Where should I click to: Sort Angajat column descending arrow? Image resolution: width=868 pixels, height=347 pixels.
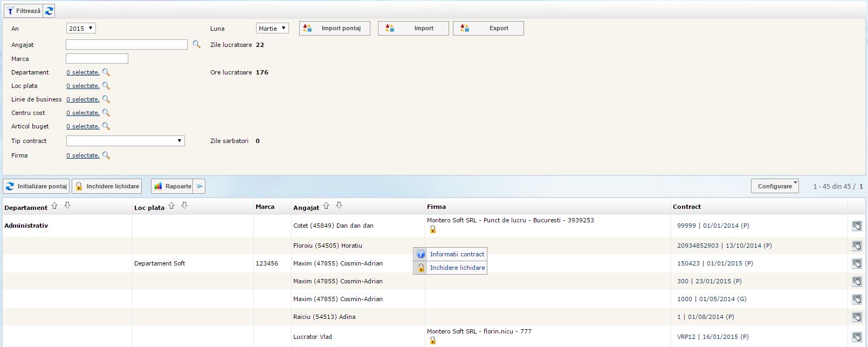click(339, 206)
